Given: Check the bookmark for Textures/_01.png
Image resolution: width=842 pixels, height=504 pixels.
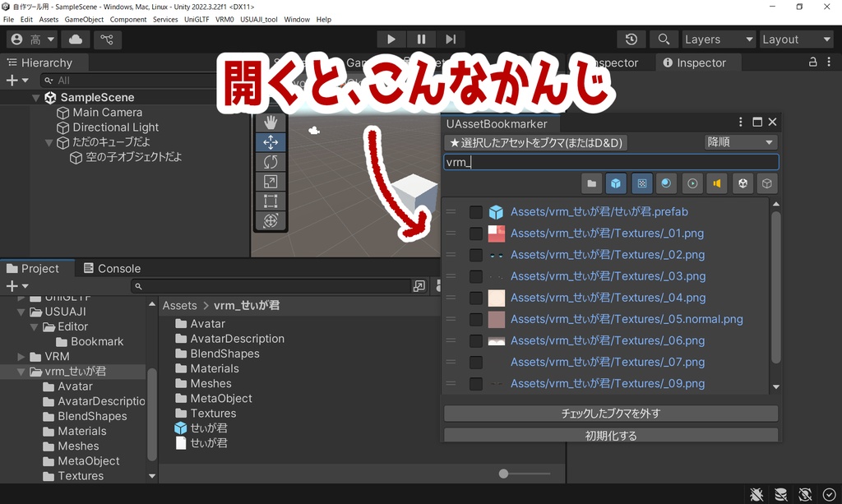Looking at the screenshot, I should pyautogui.click(x=475, y=234).
